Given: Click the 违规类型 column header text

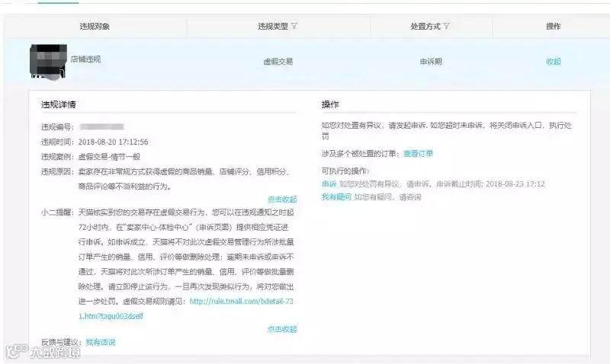Looking at the screenshot, I should click(273, 26).
